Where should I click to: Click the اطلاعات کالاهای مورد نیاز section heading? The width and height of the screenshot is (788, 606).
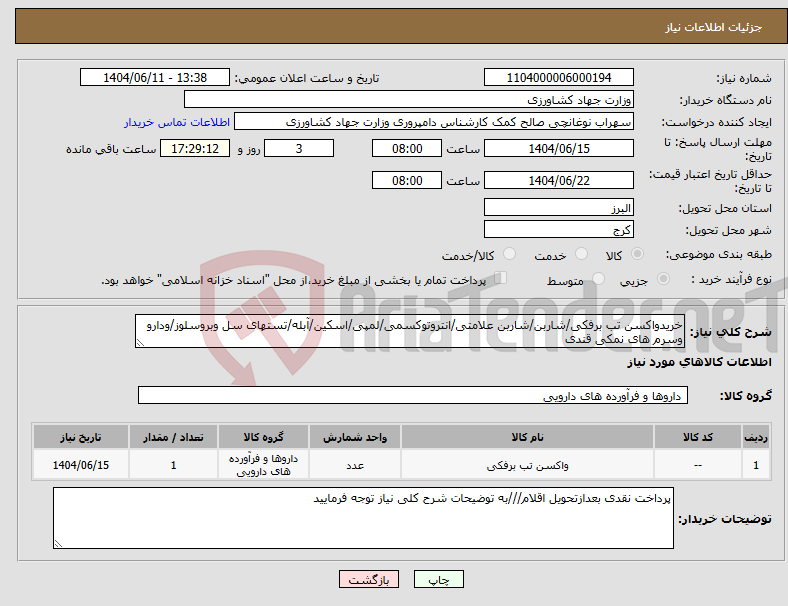699,362
